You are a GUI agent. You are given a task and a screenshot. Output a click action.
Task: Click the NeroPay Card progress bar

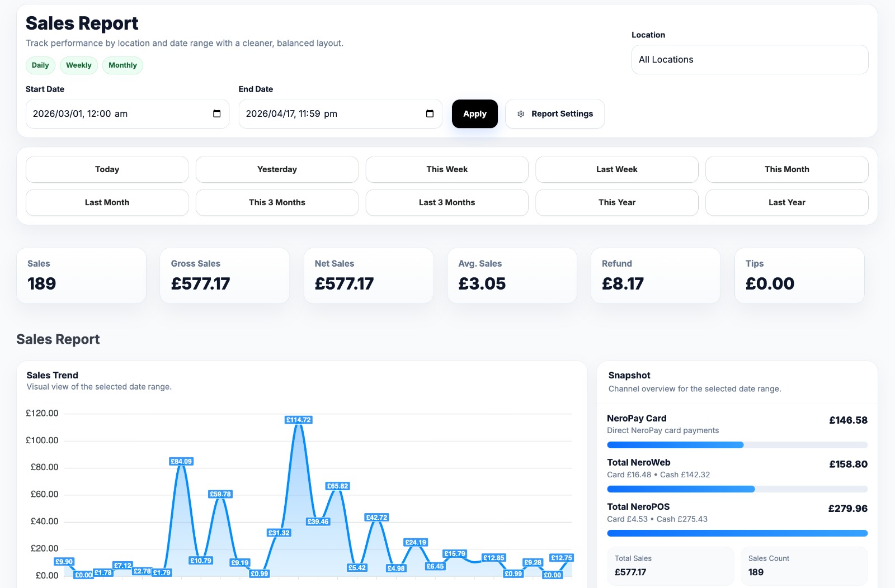[737, 445]
